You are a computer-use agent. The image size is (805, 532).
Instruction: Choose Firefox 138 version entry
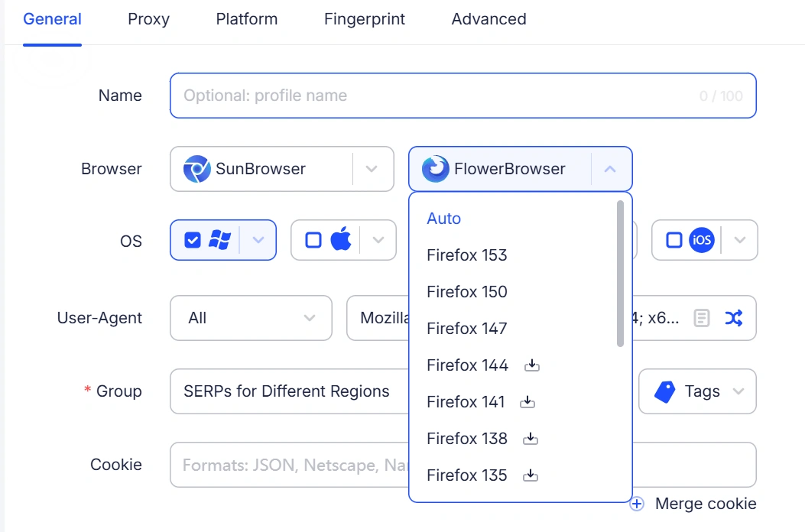(x=466, y=439)
